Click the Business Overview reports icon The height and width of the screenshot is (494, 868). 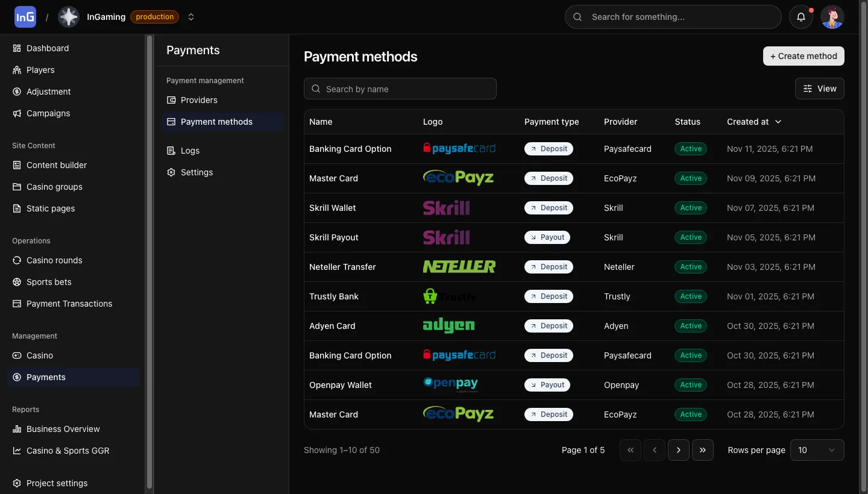pos(17,429)
